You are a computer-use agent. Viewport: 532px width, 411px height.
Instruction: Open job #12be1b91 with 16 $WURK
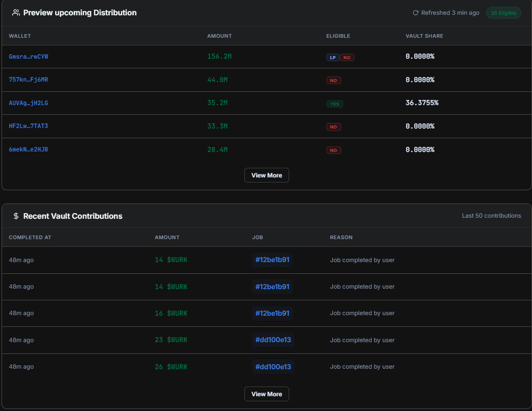click(x=272, y=313)
